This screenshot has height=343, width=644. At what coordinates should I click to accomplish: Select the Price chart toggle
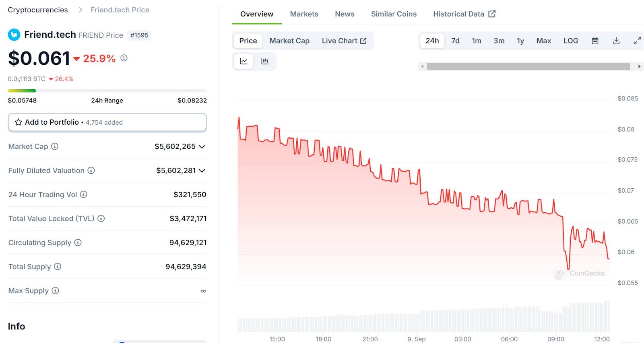coord(248,41)
